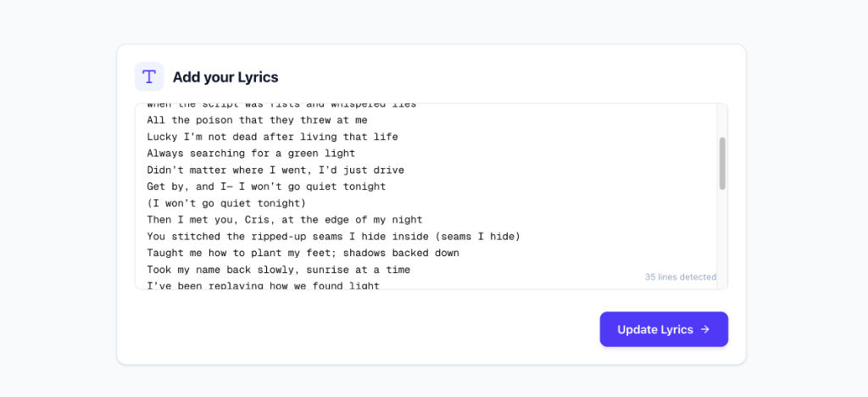
Task: Click the "Add your Lyrics" heading
Action: coord(225,77)
